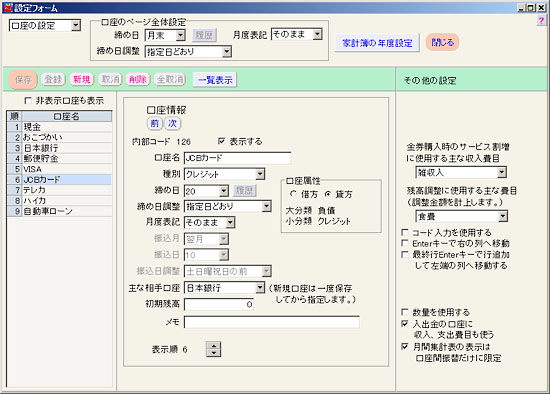Decrease 表示順 with the down spinner arrow
The width and height of the screenshot is (550, 394).
pos(213,353)
